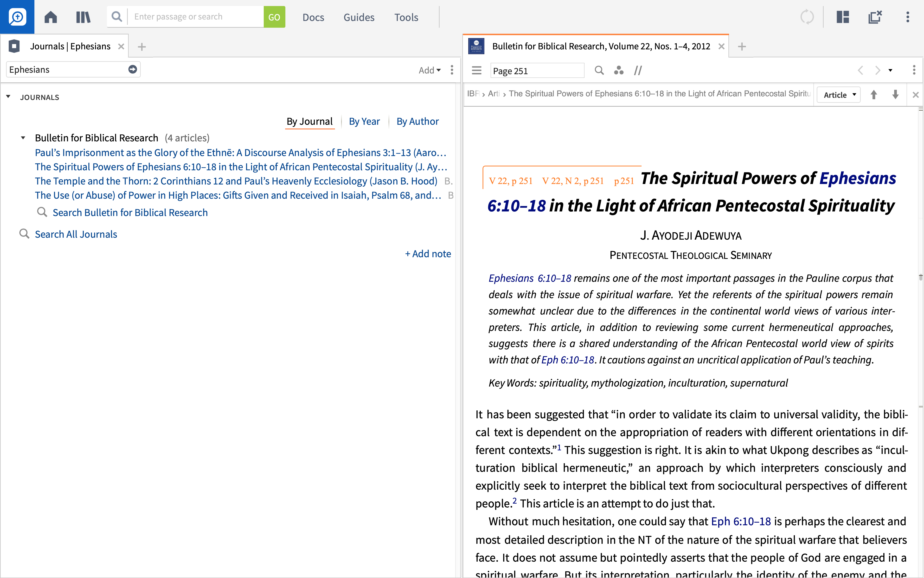Open the Article navigation dropdown
The width and height of the screenshot is (924, 578).
click(x=839, y=95)
